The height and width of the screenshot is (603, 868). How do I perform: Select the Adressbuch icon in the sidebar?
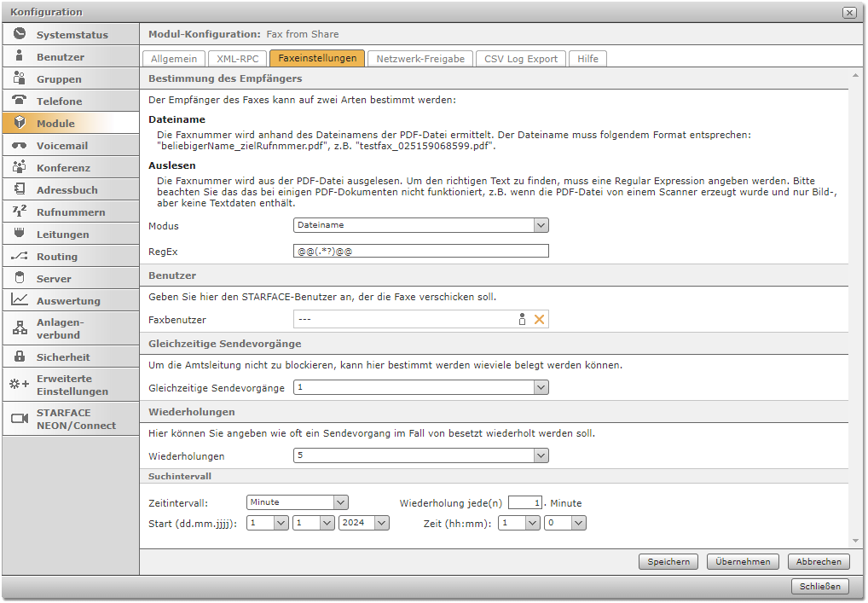pos(20,189)
